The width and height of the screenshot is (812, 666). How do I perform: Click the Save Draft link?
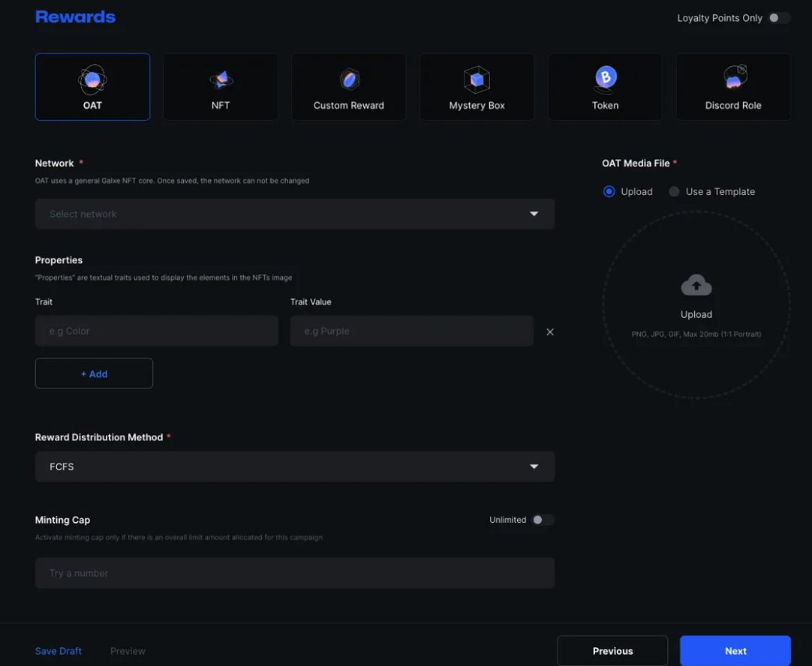point(59,651)
